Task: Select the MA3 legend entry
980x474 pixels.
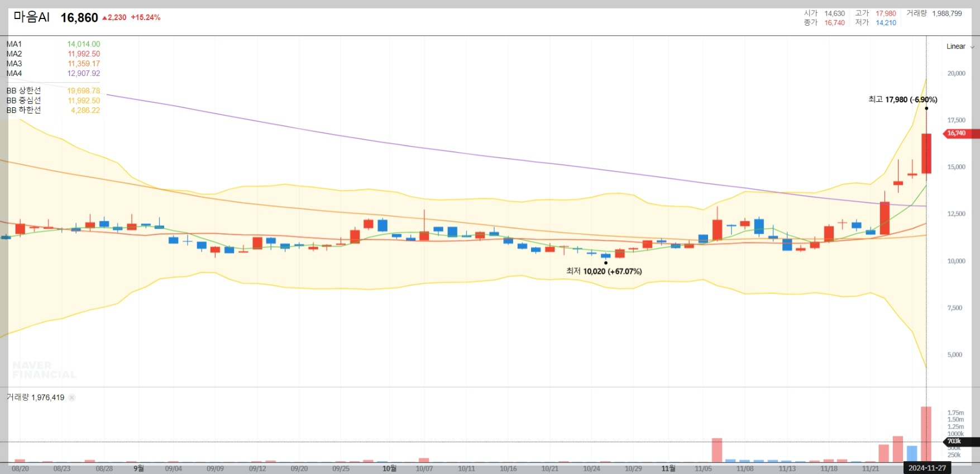Action: (x=14, y=64)
